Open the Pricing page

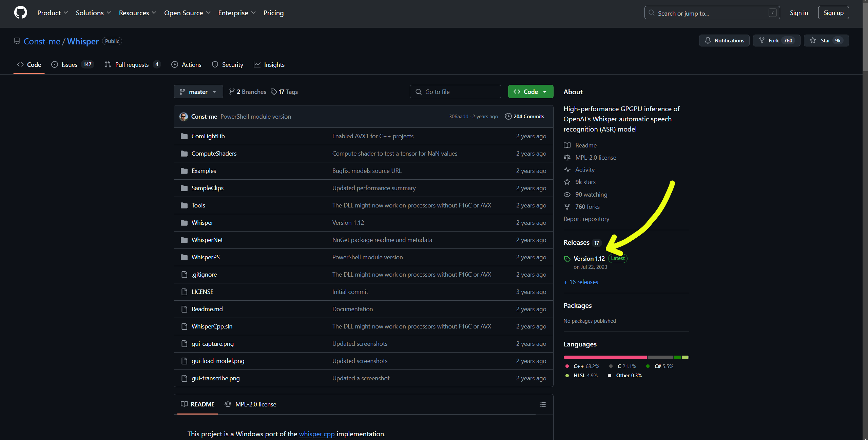273,13
